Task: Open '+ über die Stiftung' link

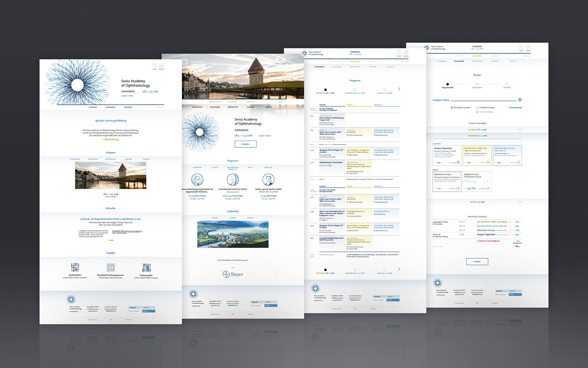Action: point(111,139)
